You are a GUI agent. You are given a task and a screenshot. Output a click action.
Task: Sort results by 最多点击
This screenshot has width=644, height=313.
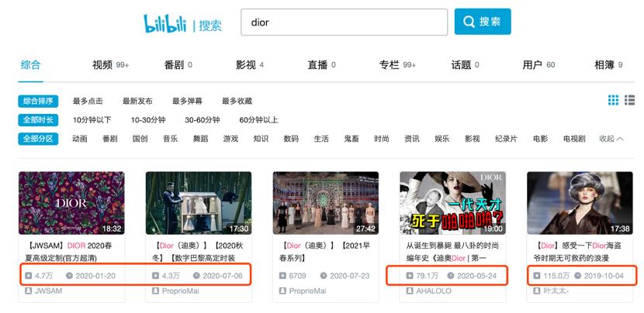(88, 101)
